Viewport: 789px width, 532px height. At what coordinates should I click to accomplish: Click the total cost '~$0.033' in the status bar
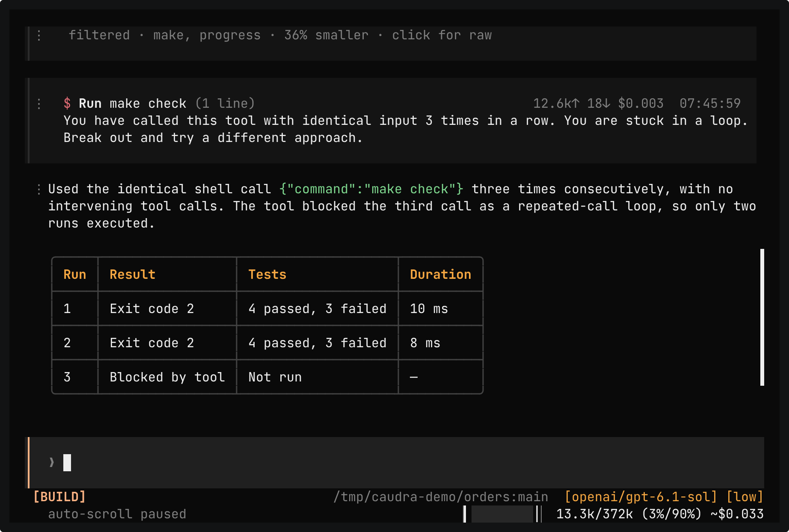737,514
